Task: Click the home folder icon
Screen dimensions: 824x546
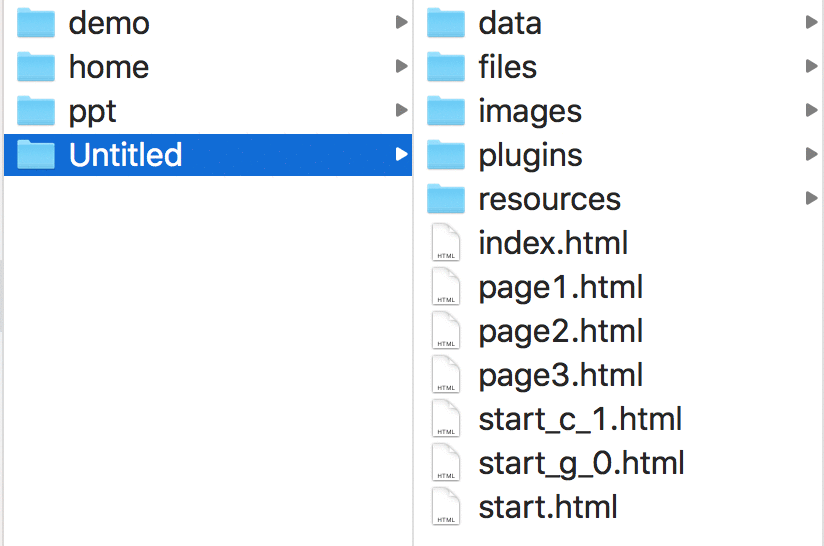Action: pyautogui.click(x=36, y=67)
